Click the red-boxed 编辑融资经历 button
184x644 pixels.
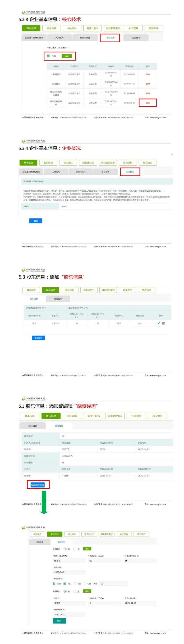(x=38, y=485)
